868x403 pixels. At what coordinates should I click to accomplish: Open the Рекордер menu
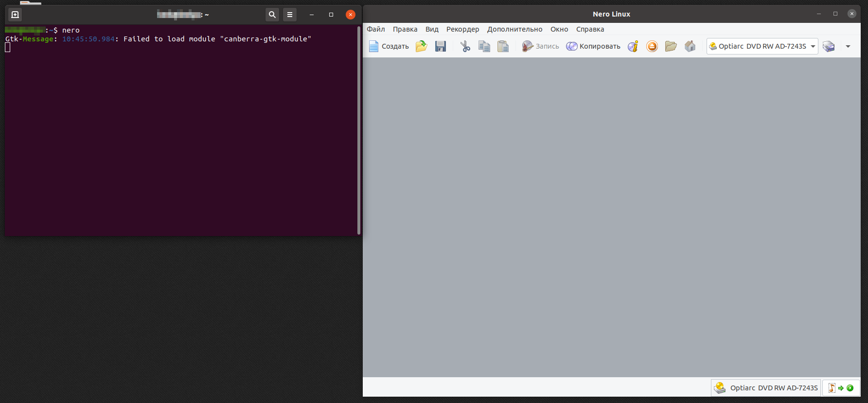(462, 29)
